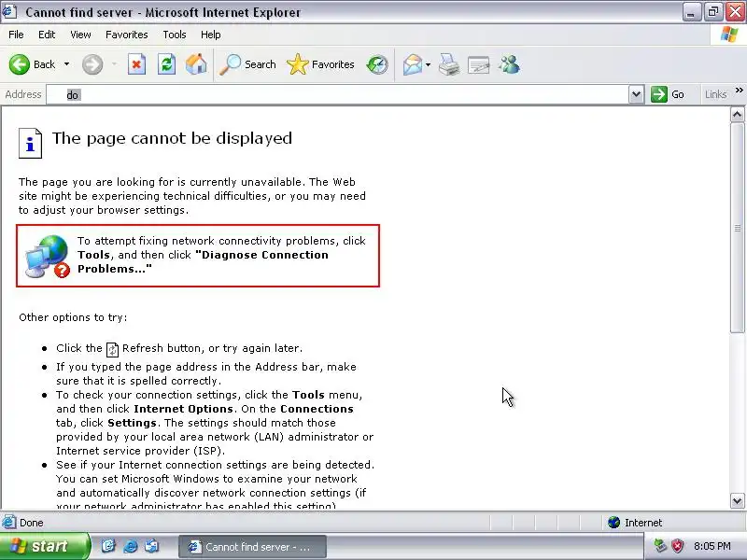The width and height of the screenshot is (747, 560).
Task: Click the third Quick Launch taskbar icon
Action: pos(152,546)
